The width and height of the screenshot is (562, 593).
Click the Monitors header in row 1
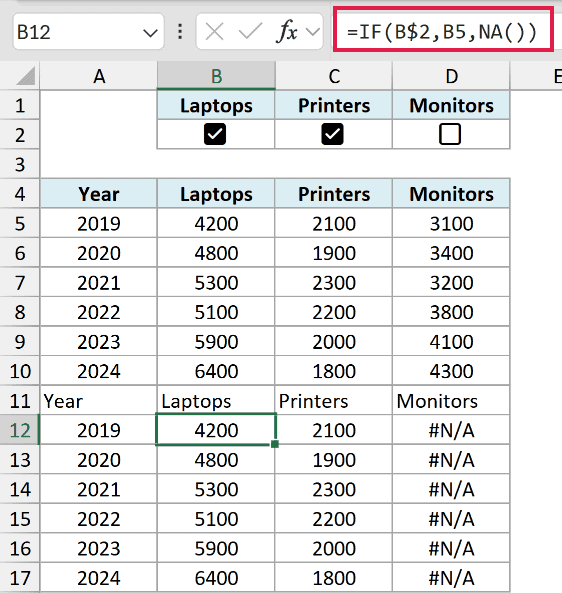pyautogui.click(x=451, y=105)
